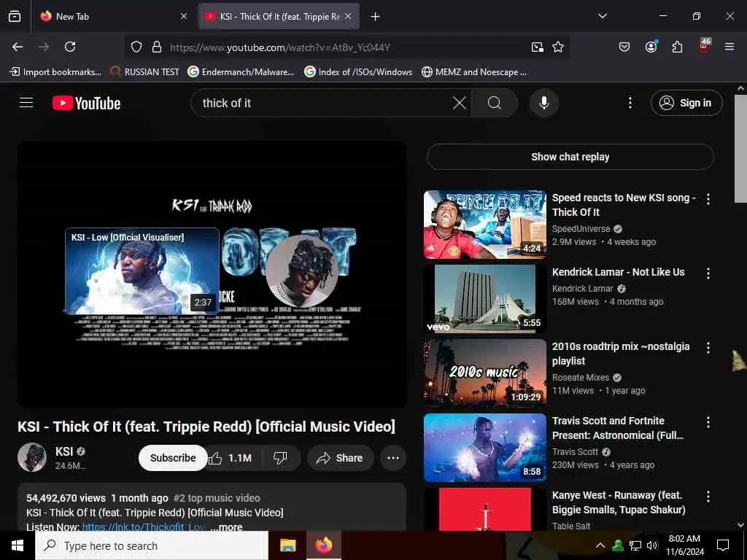The image size is (747, 560).
Task: Share the video
Action: pyautogui.click(x=341, y=458)
